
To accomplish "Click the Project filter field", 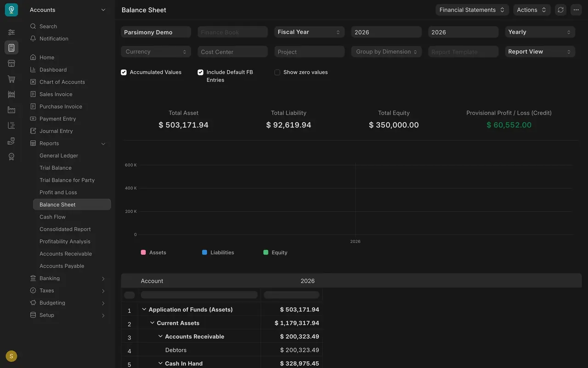I will (x=309, y=52).
